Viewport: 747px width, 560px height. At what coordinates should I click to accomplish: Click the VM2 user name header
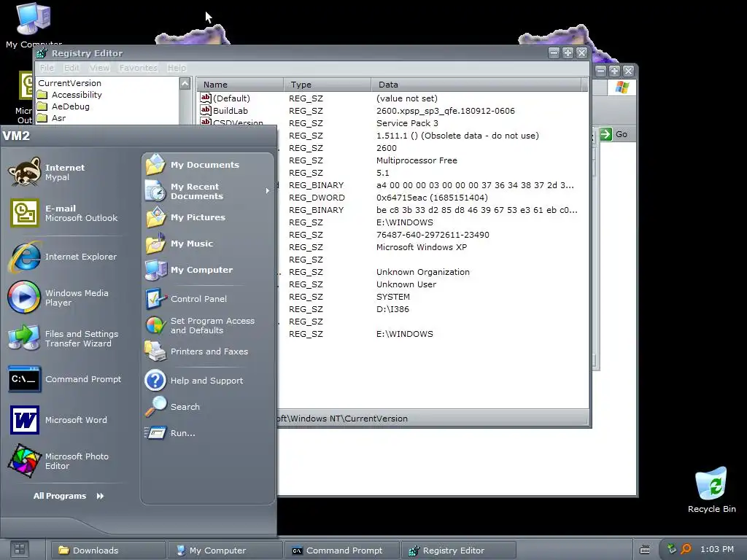16,136
